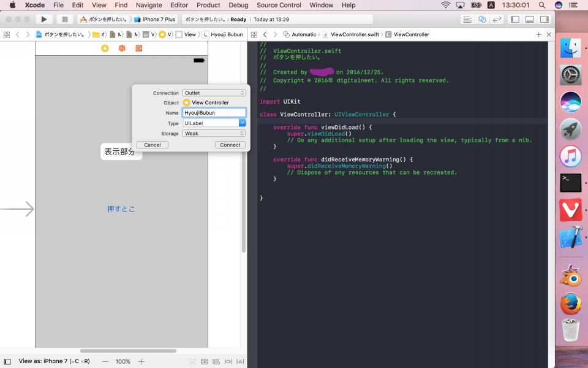Toggle the document outline
This screenshot has width=588, height=368.
(x=7, y=362)
